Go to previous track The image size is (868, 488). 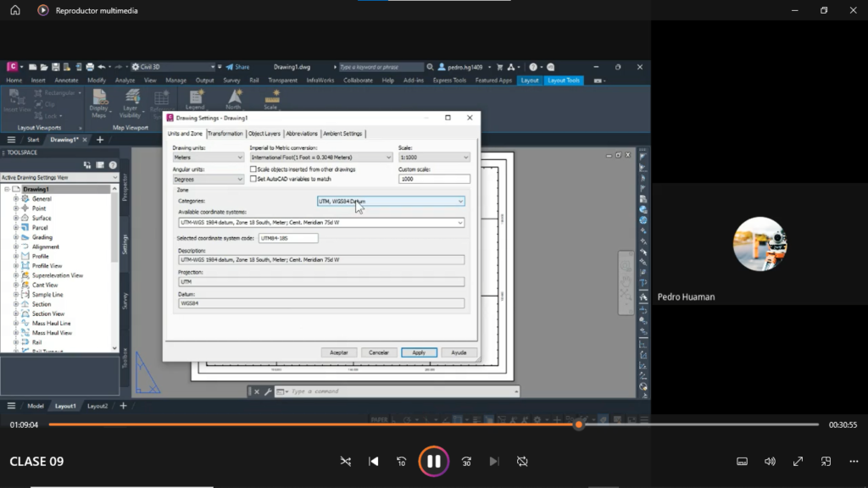(373, 461)
